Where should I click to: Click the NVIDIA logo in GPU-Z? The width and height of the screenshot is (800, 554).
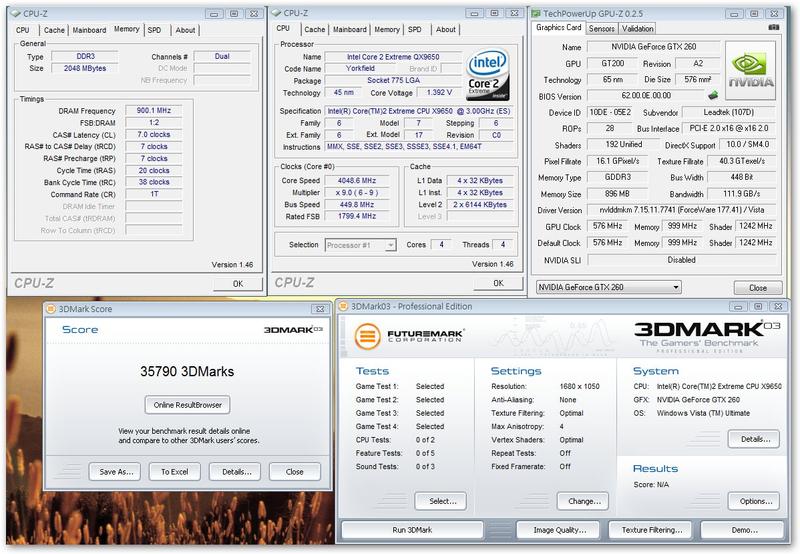[x=751, y=70]
